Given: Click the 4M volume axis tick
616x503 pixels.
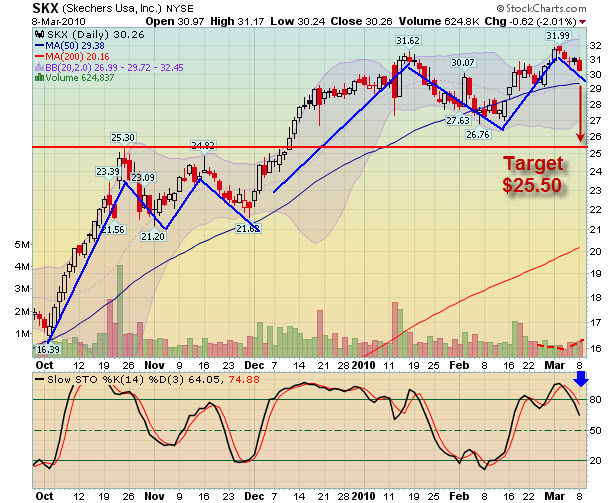Looking at the screenshot, I should pyautogui.click(x=22, y=267).
